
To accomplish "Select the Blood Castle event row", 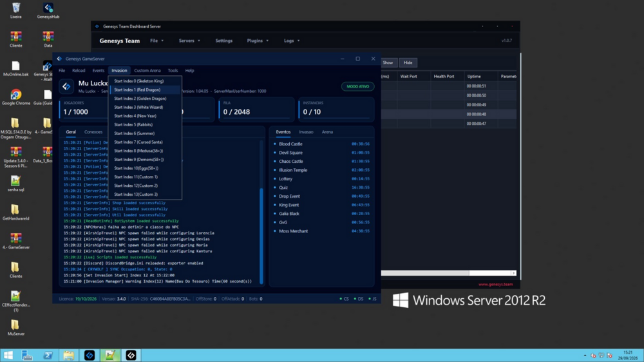I will pos(322,144).
